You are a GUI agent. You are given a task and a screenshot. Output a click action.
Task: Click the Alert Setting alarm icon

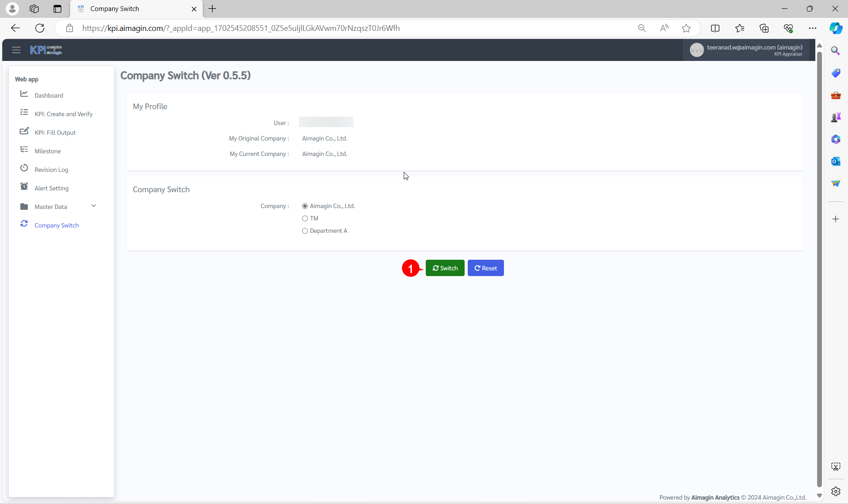pyautogui.click(x=24, y=187)
